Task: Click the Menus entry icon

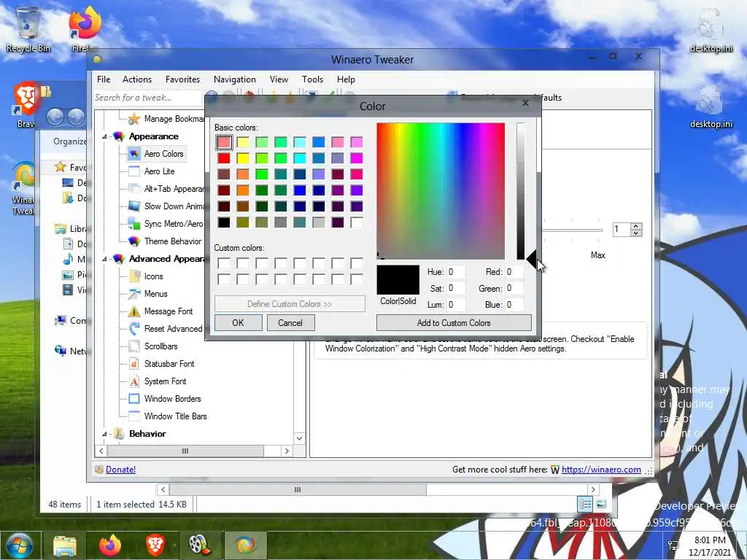Action: pyautogui.click(x=134, y=294)
